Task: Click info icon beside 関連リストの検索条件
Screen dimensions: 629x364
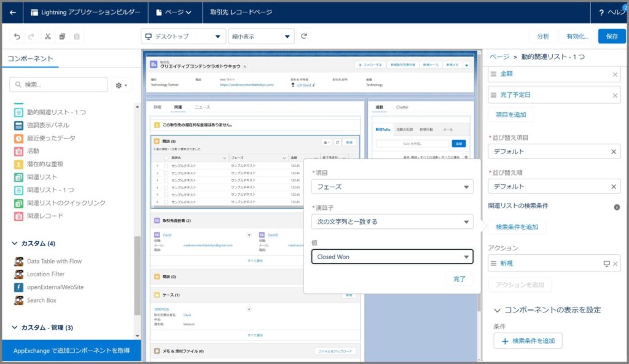Action: pyautogui.click(x=617, y=207)
